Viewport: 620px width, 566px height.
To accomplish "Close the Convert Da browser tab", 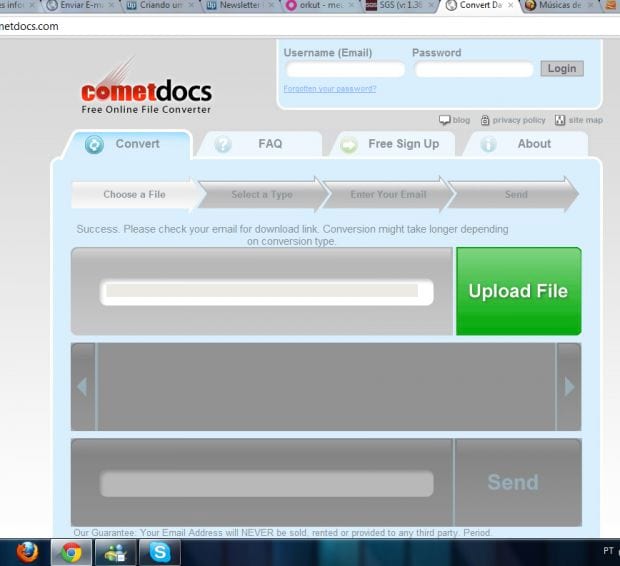I will point(510,6).
